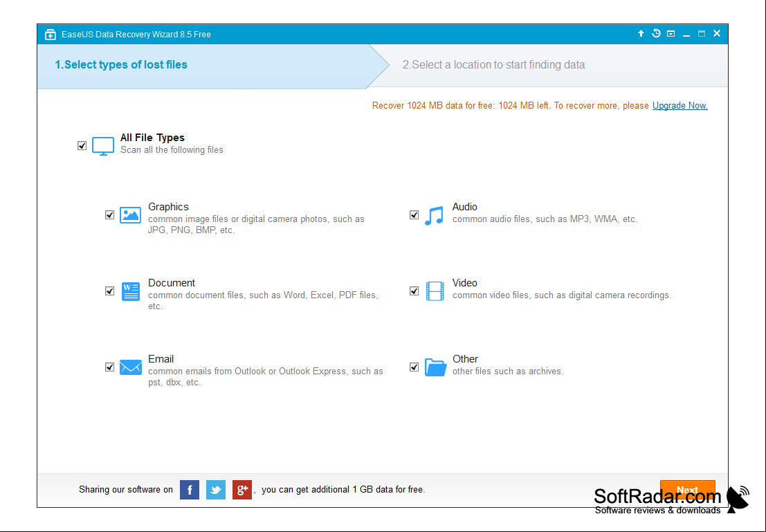Uncheck the Document checkbox
Viewport: 766px width, 532px height.
coord(109,291)
